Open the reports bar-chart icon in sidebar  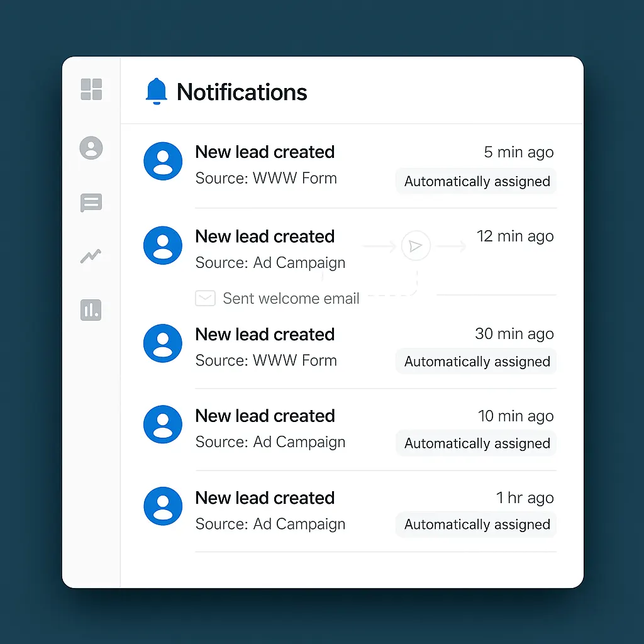click(x=91, y=309)
